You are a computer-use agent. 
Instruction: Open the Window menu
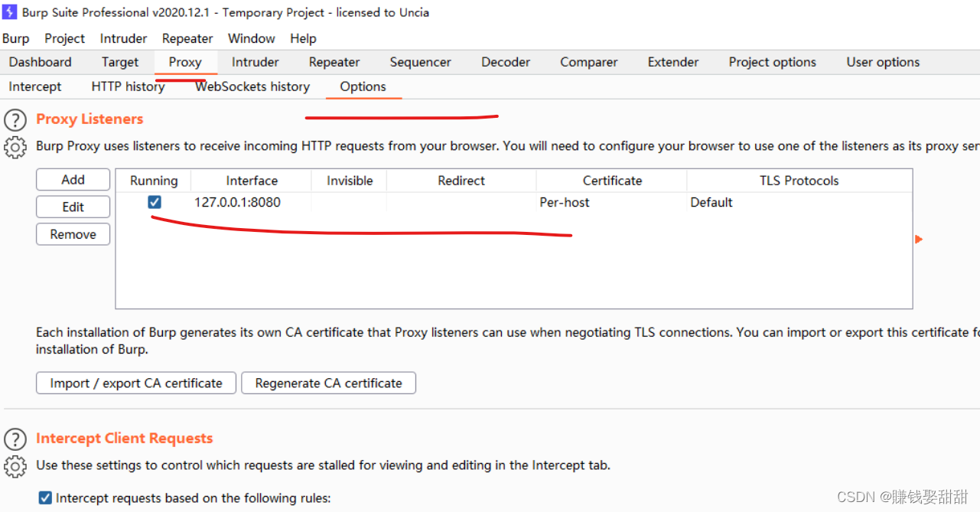[x=252, y=38]
